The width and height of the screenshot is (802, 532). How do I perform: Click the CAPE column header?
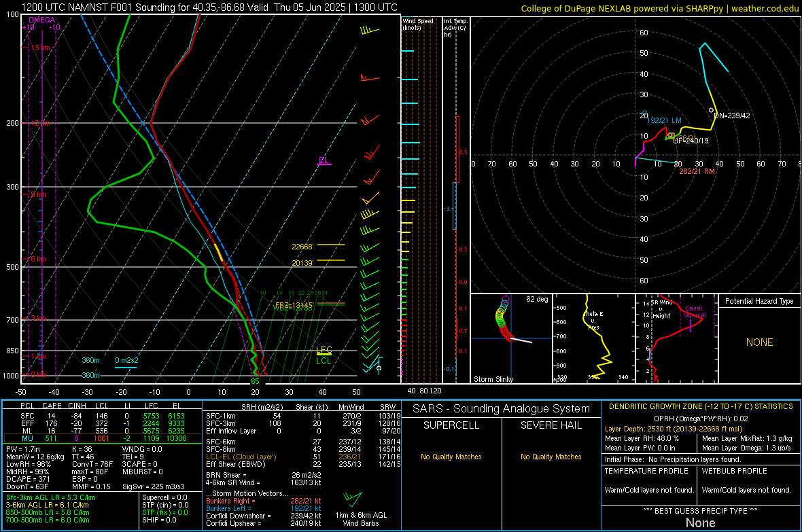[52, 406]
